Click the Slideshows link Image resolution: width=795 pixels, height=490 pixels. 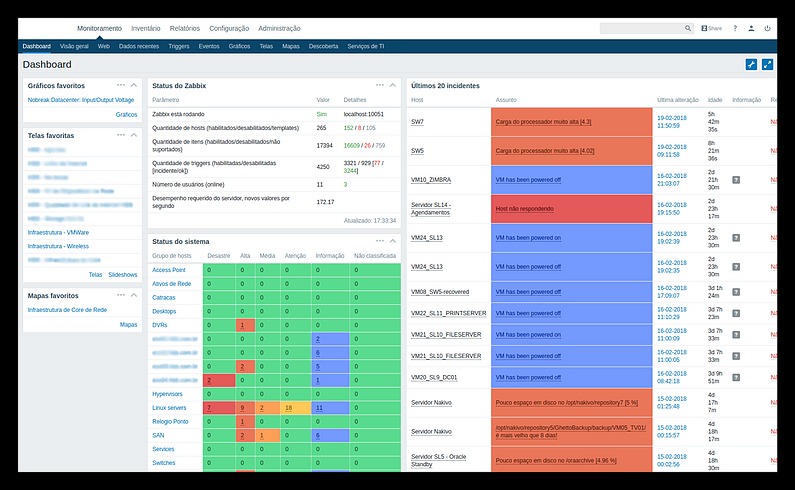(x=123, y=274)
